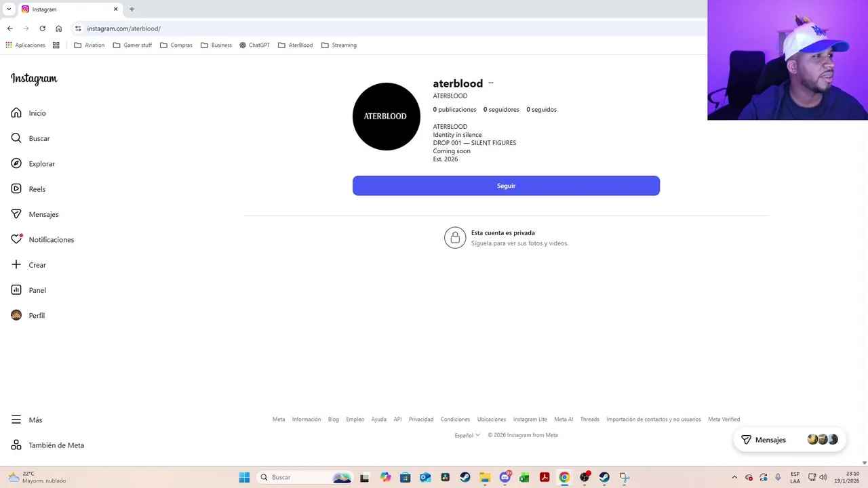Open the floating Mensajes panel
This screenshot has width=868, height=488.
pos(789,440)
